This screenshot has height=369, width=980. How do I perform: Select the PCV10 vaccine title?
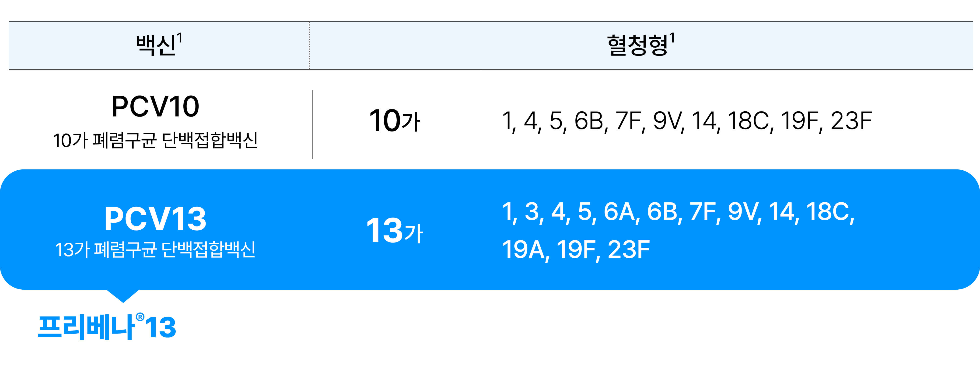coord(155,106)
